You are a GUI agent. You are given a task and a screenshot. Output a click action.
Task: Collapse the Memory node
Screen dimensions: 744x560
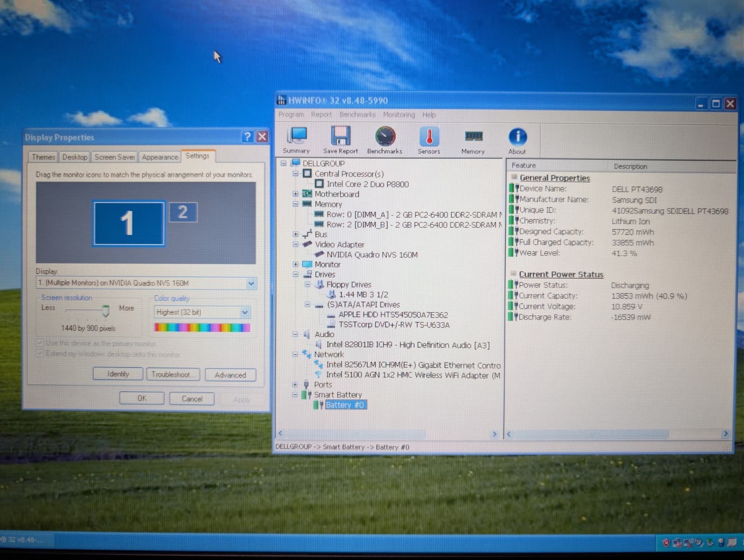[x=295, y=204]
